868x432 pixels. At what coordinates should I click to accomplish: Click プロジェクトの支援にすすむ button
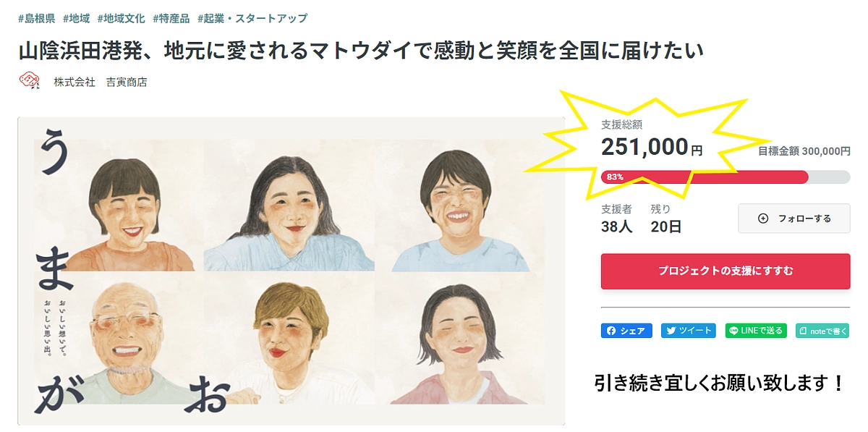tap(726, 271)
